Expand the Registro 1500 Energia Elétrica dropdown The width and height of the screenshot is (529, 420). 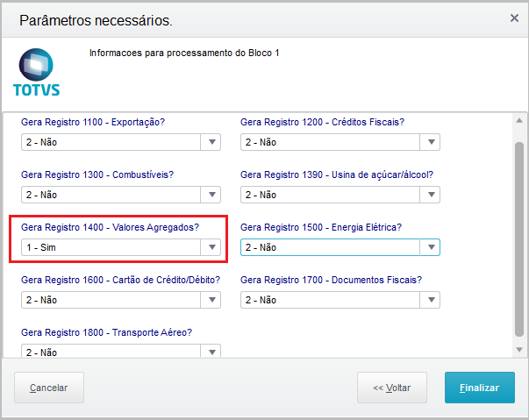tap(431, 247)
